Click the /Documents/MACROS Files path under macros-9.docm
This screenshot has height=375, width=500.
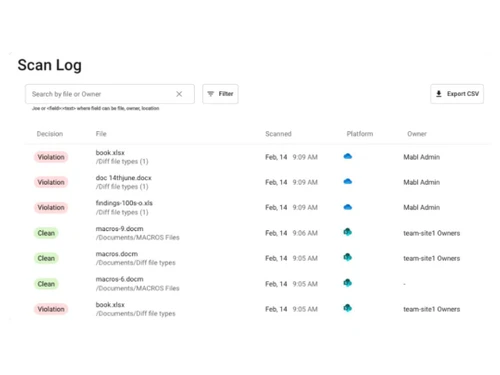point(137,238)
